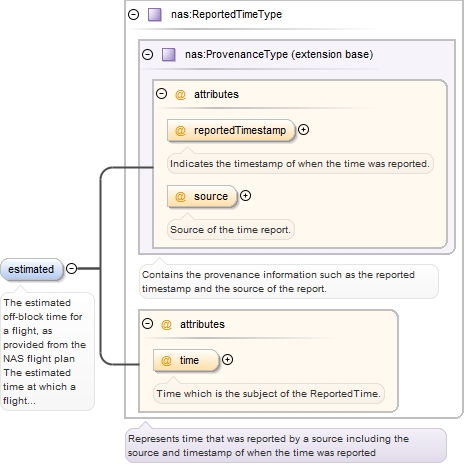
Task: Click the @ icon in reportedTimestamp box
Action: [x=180, y=130]
